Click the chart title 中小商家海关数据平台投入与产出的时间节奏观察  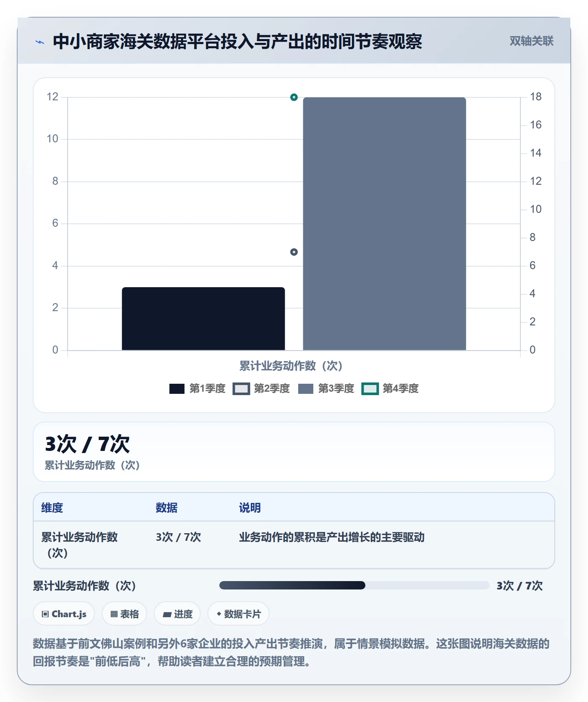pos(237,42)
